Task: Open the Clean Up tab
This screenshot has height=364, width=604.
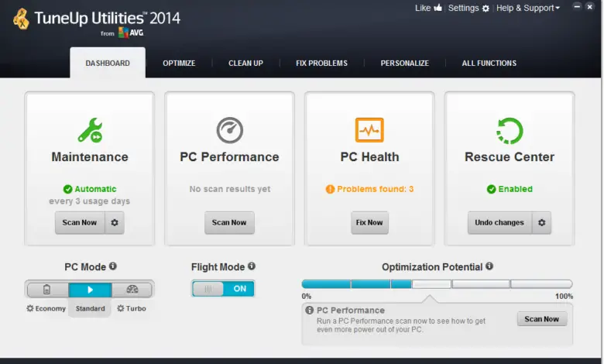Action: point(245,64)
